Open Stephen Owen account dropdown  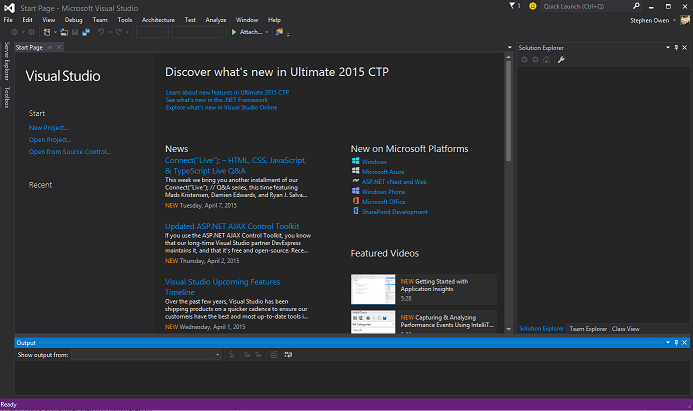point(674,20)
